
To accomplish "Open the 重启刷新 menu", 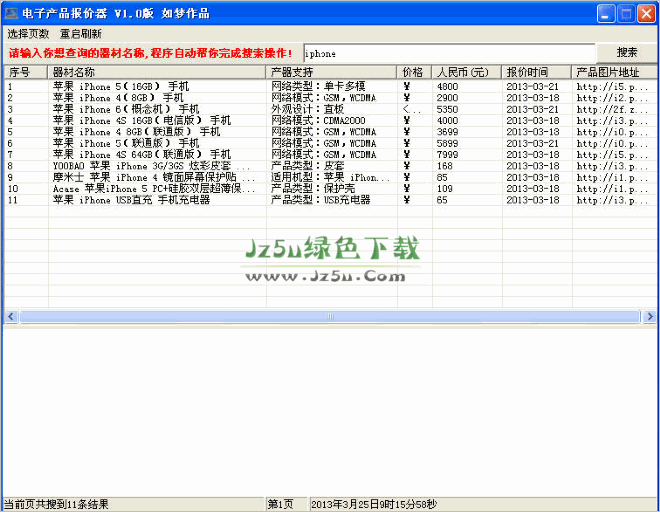I will point(81,34).
